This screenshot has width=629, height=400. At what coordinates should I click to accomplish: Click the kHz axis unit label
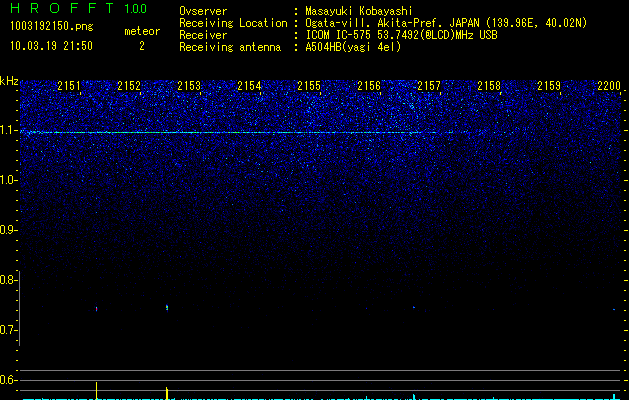pyautogui.click(x=9, y=81)
